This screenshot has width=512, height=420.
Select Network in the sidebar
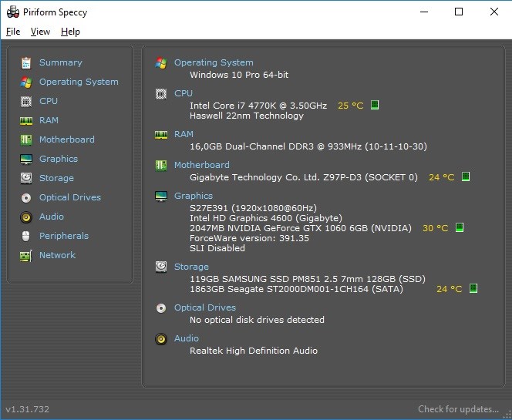tap(57, 255)
